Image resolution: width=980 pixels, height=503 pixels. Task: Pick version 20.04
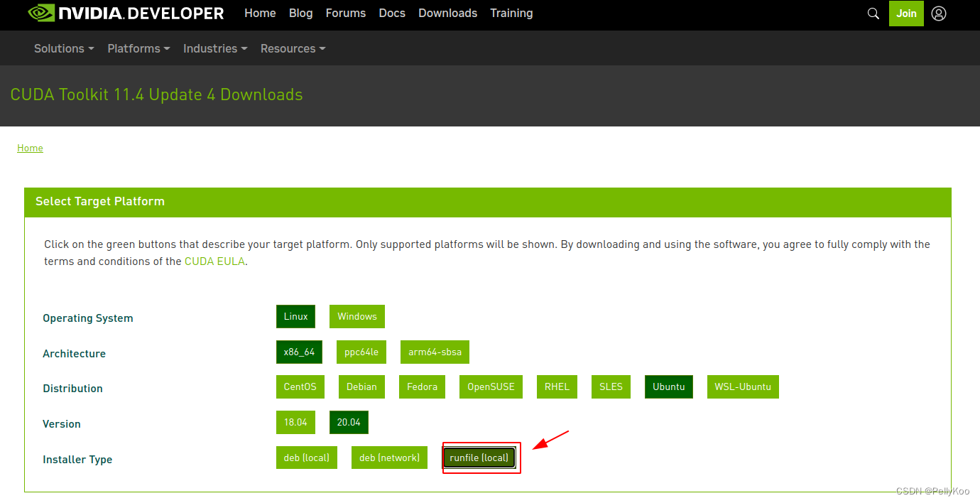[349, 422]
